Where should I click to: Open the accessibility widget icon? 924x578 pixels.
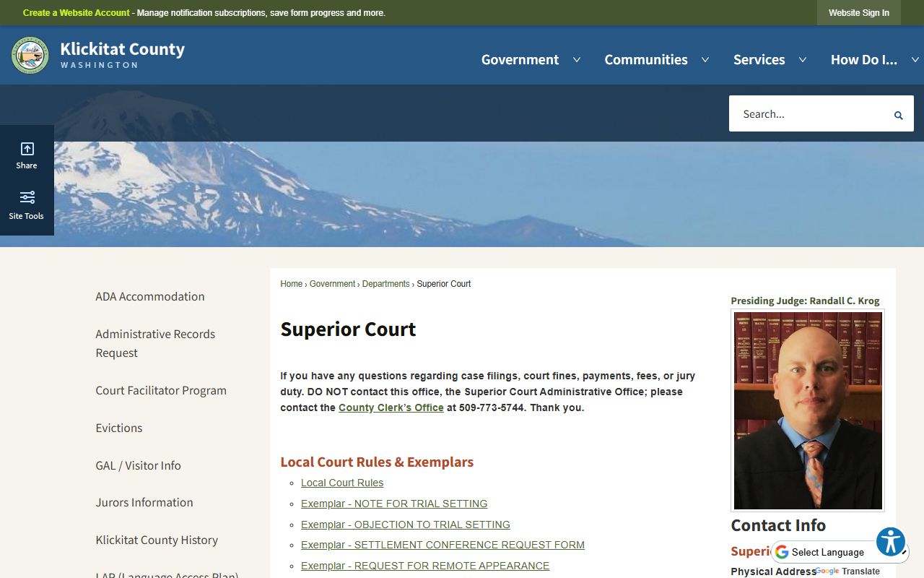click(891, 541)
